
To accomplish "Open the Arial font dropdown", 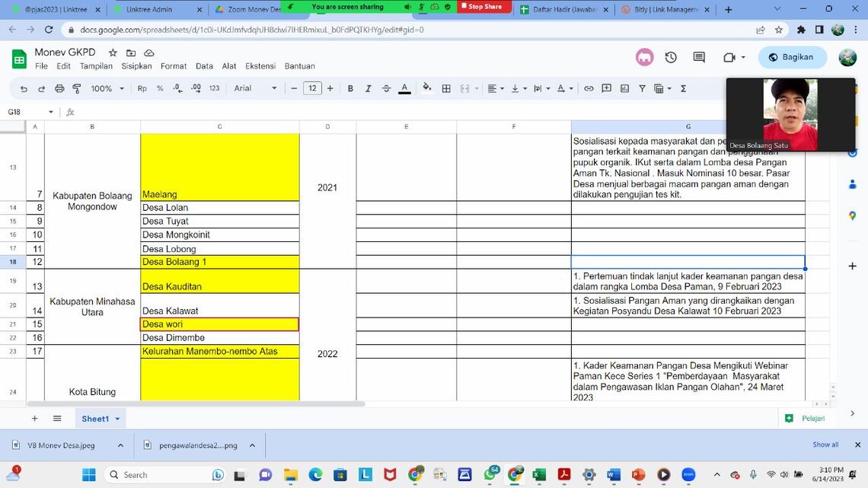I will pos(256,89).
